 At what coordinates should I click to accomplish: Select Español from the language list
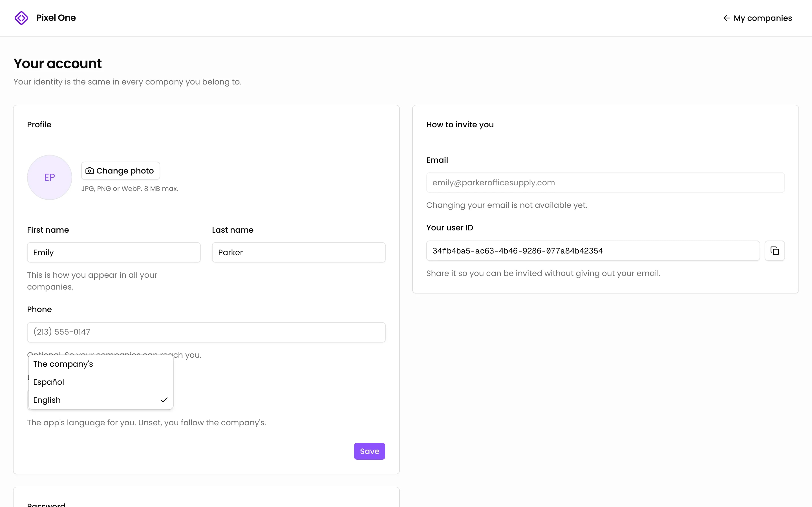(101, 382)
